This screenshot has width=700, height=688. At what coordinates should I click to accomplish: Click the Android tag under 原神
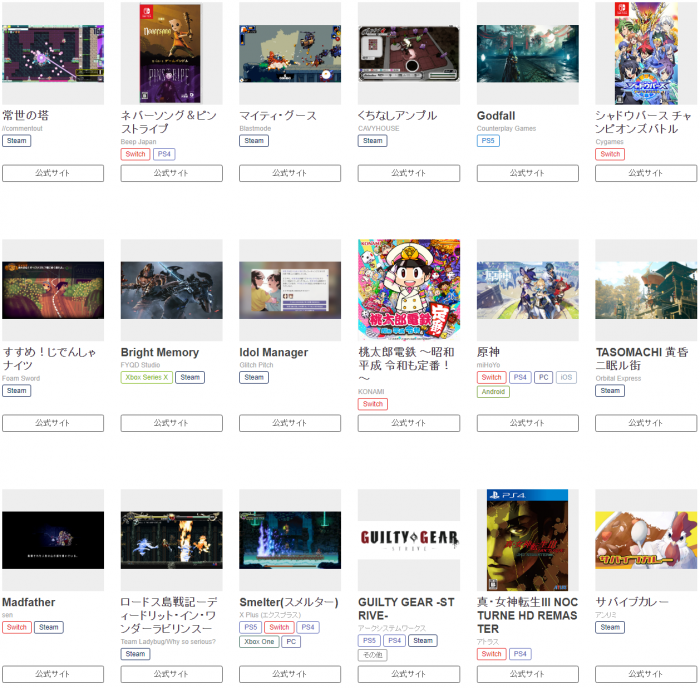pyautogui.click(x=493, y=392)
